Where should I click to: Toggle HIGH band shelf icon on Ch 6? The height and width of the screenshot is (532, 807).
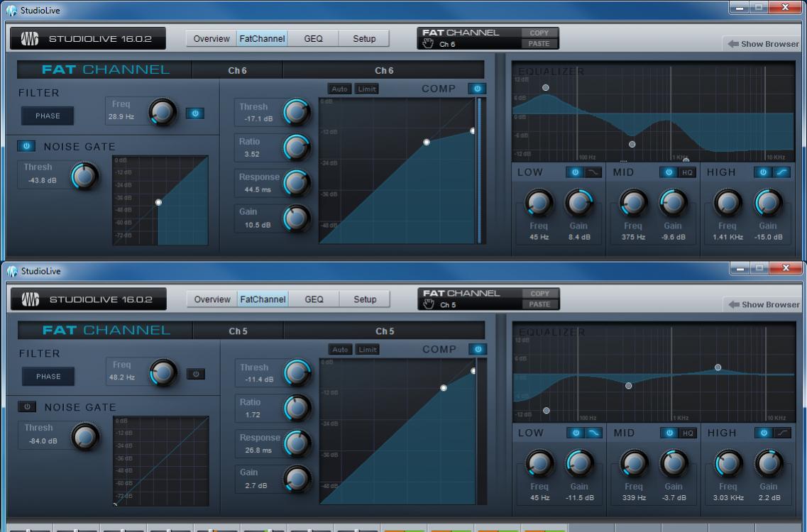pyautogui.click(x=781, y=172)
